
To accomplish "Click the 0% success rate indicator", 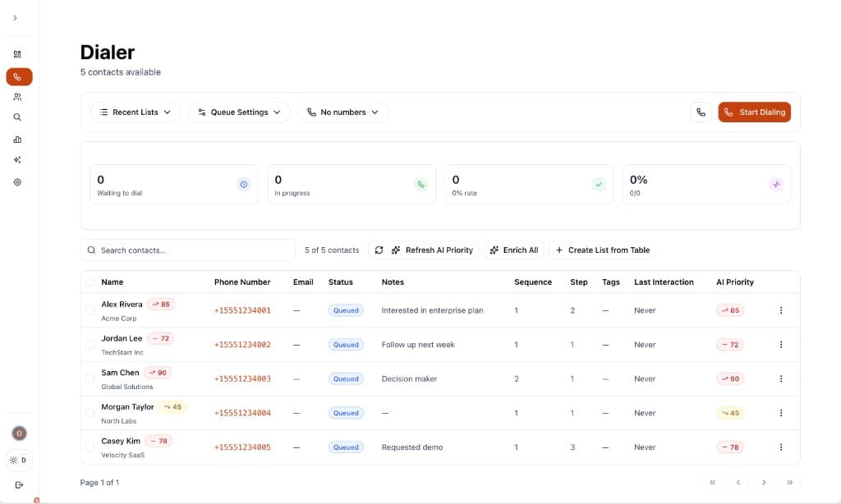I will point(529,184).
